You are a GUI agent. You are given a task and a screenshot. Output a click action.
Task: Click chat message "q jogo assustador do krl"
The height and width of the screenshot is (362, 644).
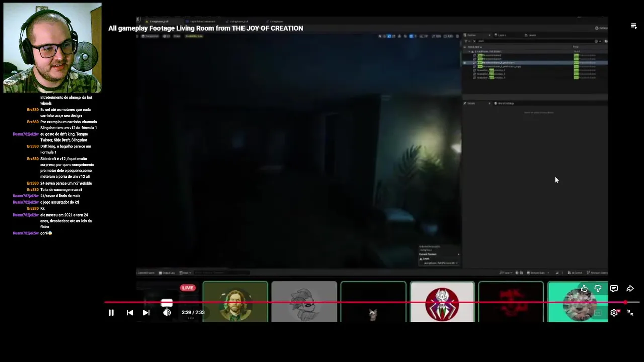60,202
